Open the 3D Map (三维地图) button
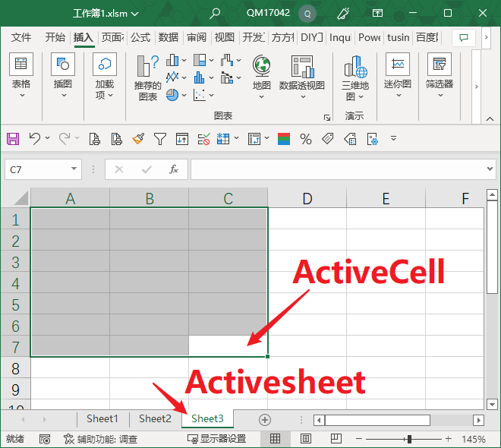Screen dimensions: 501x448 (355, 78)
